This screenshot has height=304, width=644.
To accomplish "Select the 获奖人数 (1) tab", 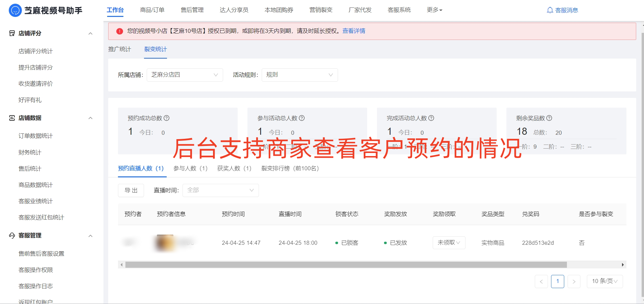I will (x=234, y=168).
